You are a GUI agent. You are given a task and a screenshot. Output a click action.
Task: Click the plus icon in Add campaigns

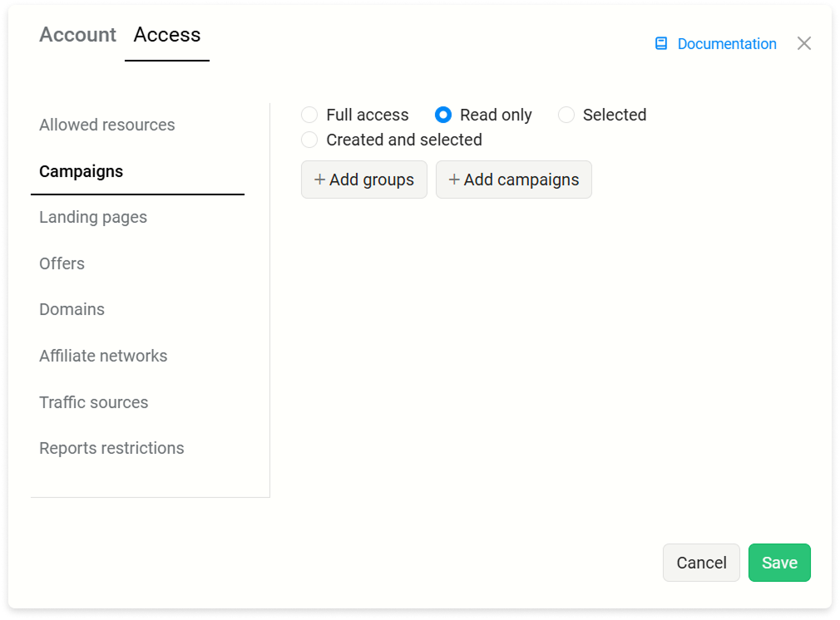[454, 180]
